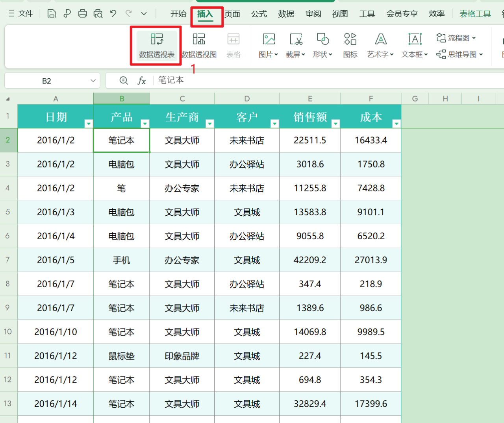Screen dimensions: 504x423
Task: Switch to the 数据 tab
Action: pyautogui.click(x=286, y=14)
